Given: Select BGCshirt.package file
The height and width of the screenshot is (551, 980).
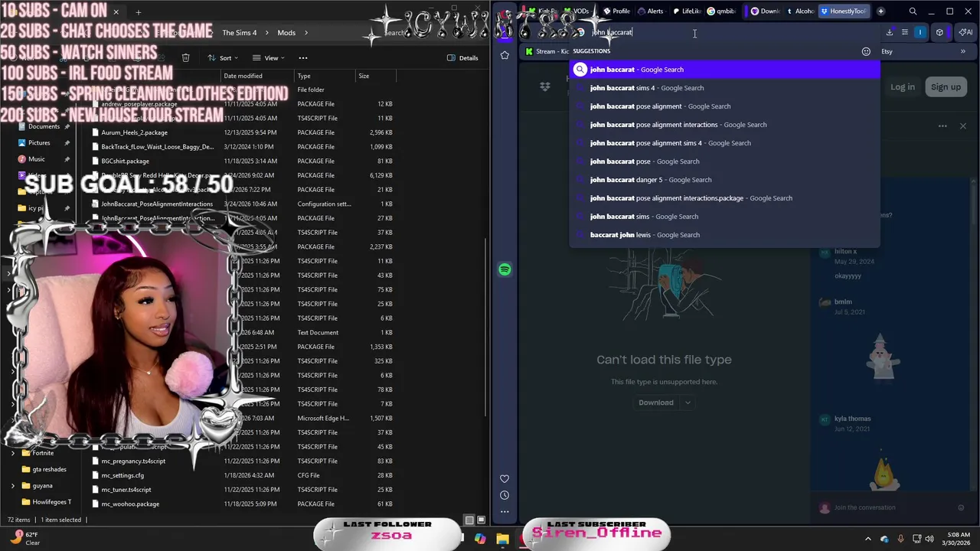Looking at the screenshot, I should point(125,161).
